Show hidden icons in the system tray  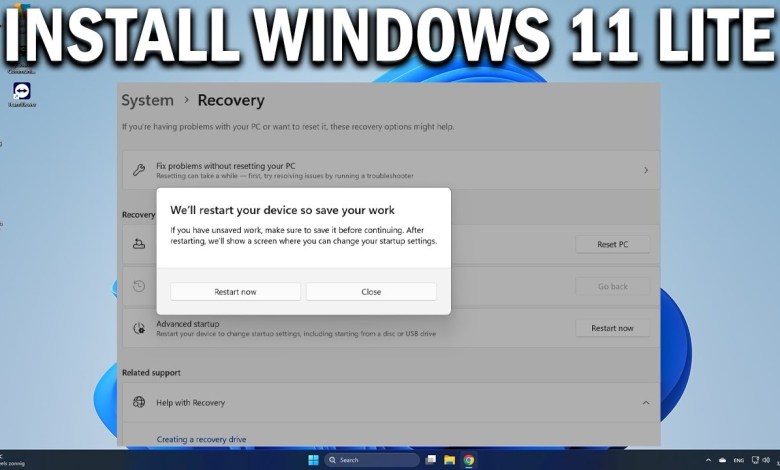[708, 461]
